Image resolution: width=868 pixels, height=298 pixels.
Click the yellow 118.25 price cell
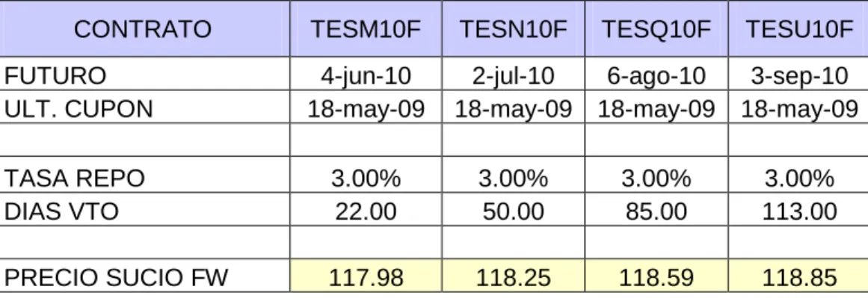(x=513, y=276)
